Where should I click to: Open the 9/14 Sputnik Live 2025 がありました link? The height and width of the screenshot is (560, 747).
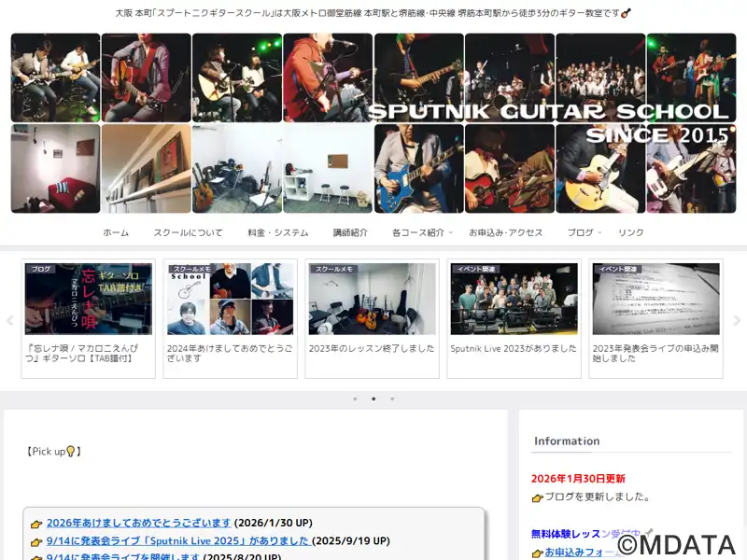[x=178, y=541]
